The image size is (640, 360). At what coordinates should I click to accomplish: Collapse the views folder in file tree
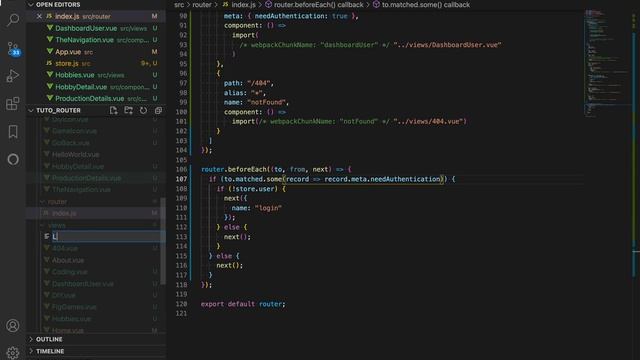pos(43,225)
